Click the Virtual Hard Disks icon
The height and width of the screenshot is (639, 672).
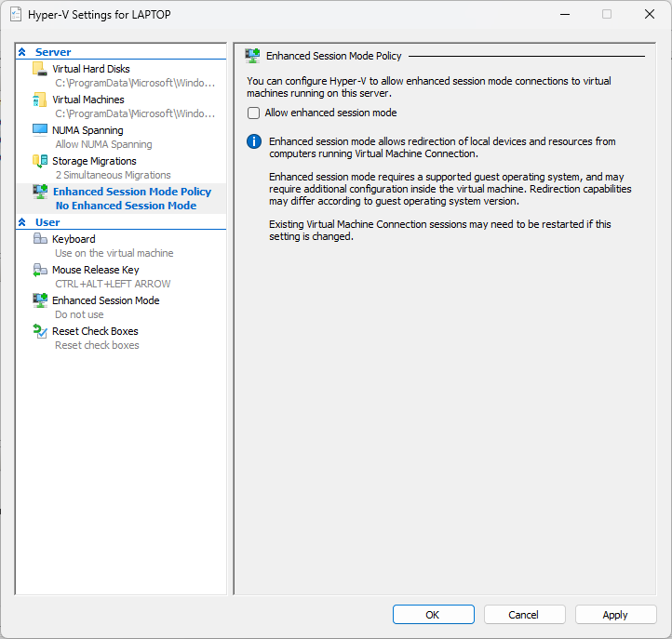click(x=39, y=69)
